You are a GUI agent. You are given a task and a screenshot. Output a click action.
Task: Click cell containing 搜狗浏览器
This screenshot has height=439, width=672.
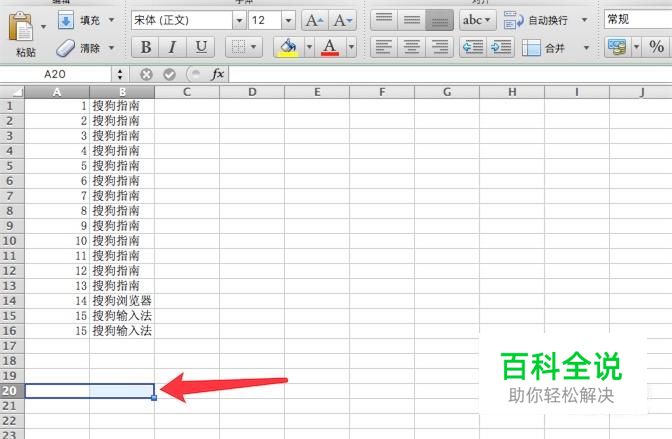[122, 301]
